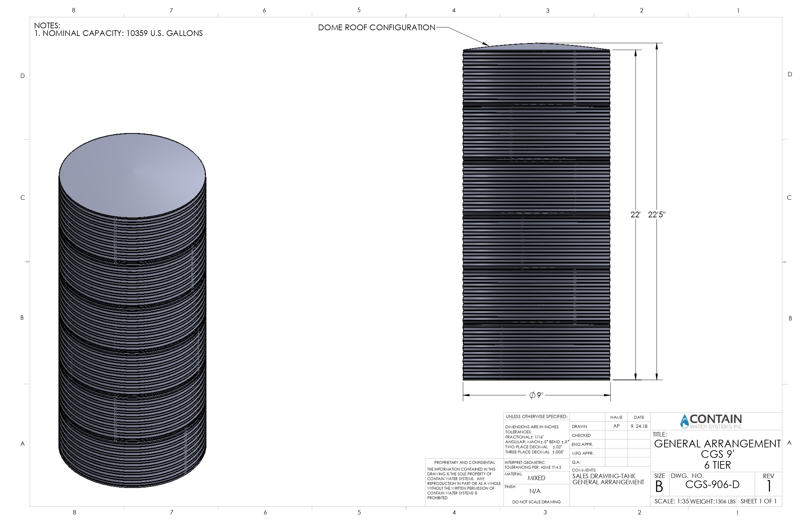Click the MFG APPR. row label
Image resolution: width=812 pixels, height=525 pixels.
point(583,453)
